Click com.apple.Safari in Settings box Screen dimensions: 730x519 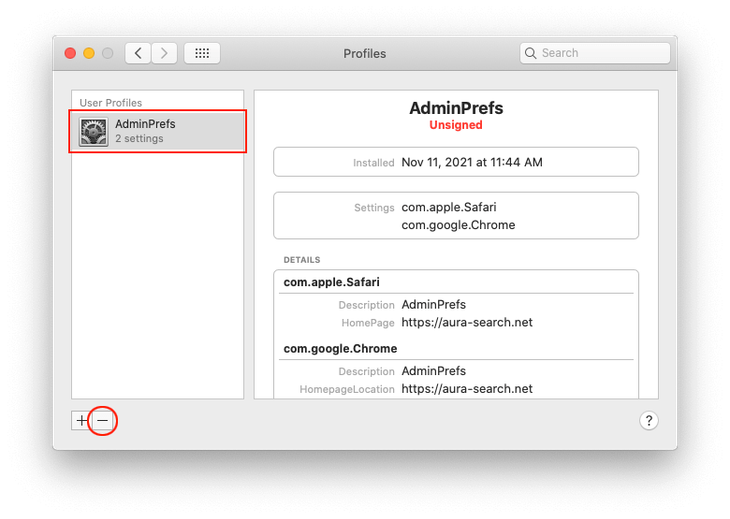coord(448,208)
